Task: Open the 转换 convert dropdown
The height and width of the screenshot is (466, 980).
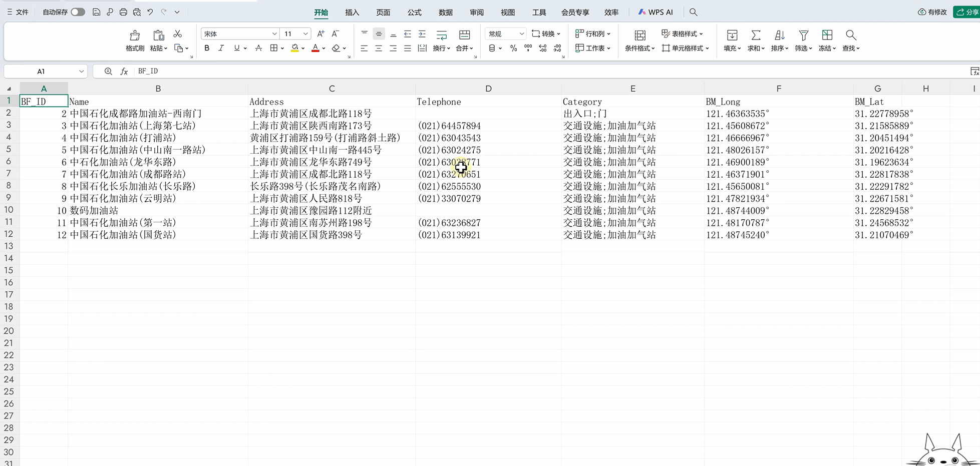Action: [x=546, y=34]
